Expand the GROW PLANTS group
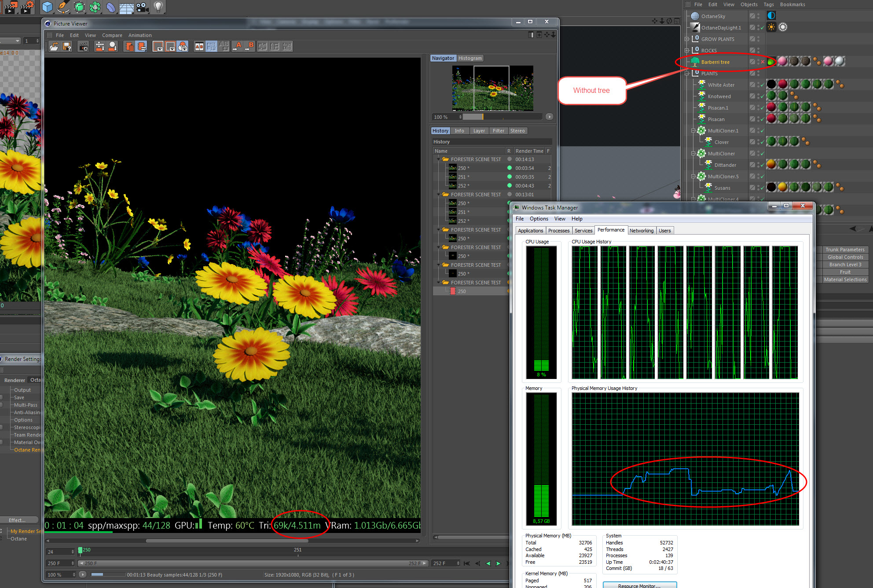The height and width of the screenshot is (588, 873). click(x=687, y=39)
